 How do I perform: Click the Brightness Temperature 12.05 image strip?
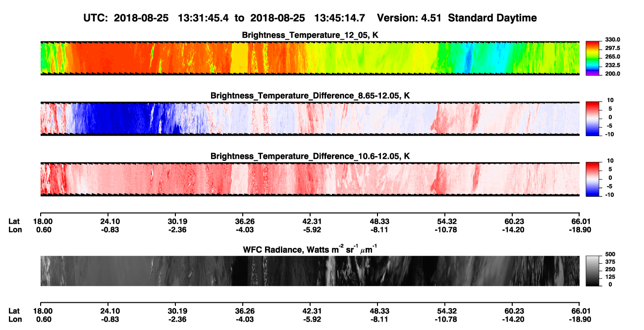coord(310,58)
